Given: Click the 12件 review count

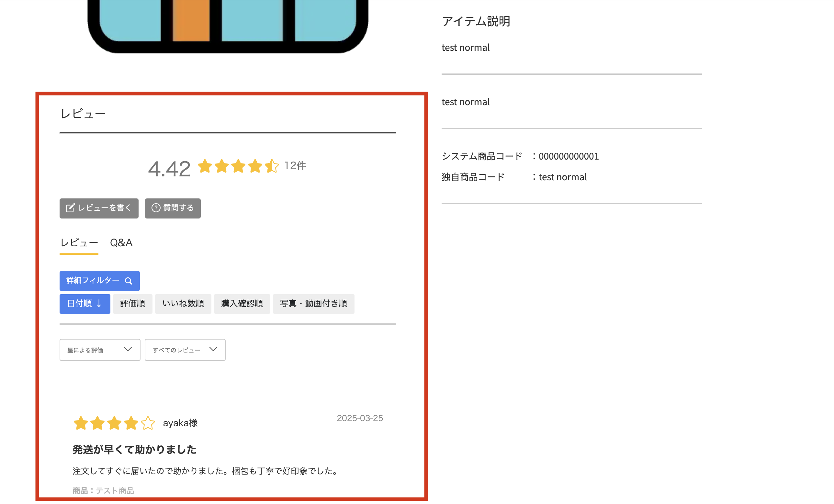Looking at the screenshot, I should point(295,165).
